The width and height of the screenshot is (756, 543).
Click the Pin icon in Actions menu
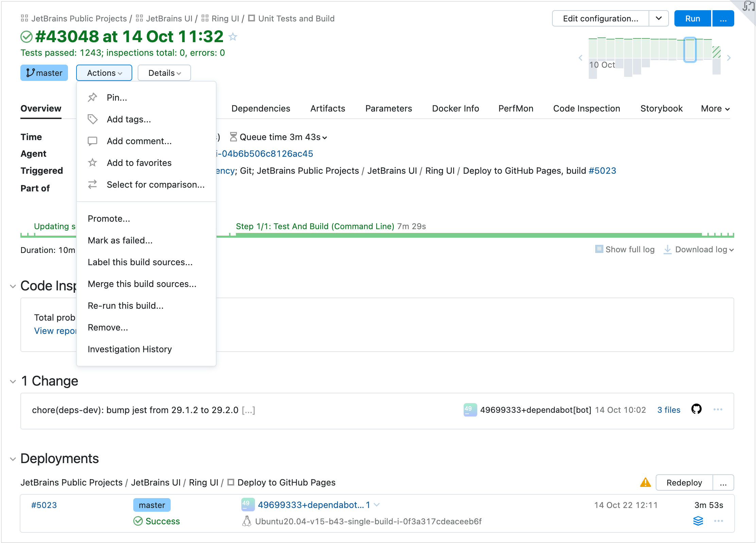(x=92, y=98)
